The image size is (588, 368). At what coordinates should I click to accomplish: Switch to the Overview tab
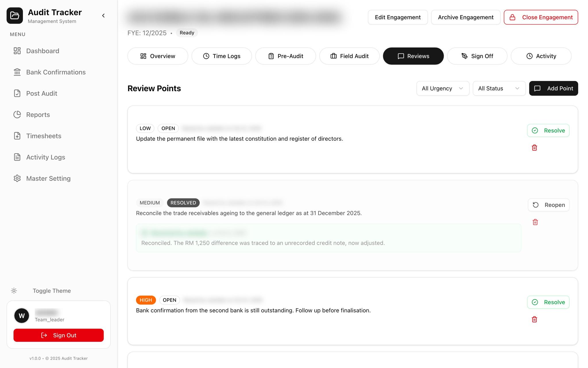coord(158,56)
